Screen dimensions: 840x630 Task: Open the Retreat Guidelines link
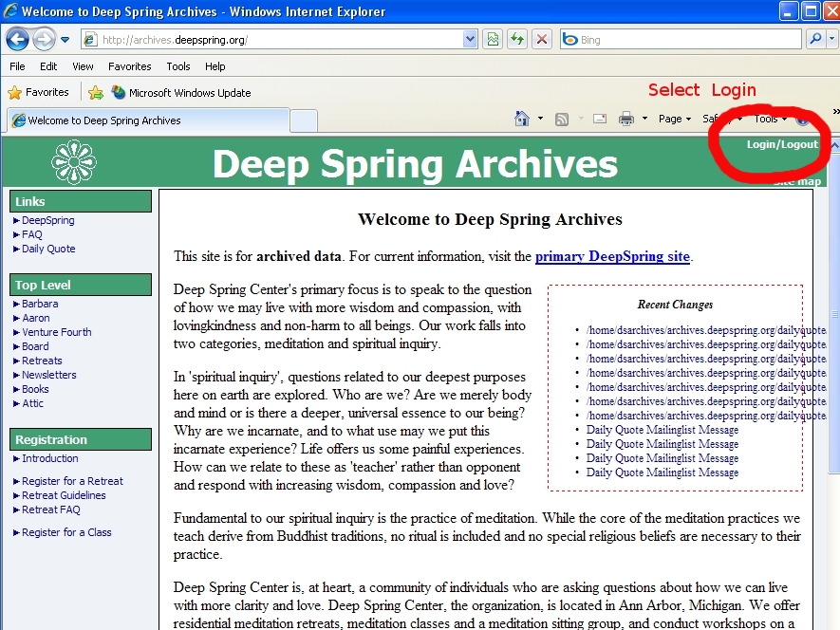click(x=64, y=495)
